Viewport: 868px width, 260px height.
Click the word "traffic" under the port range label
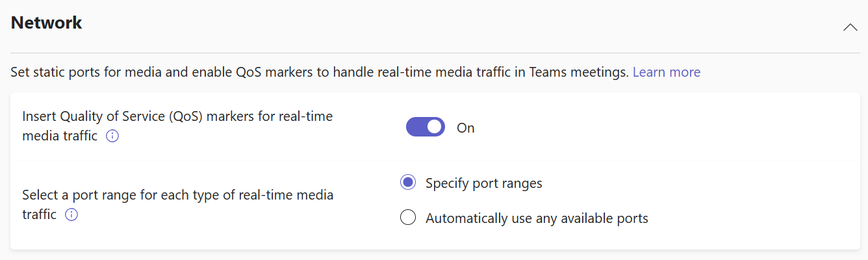[x=39, y=214]
